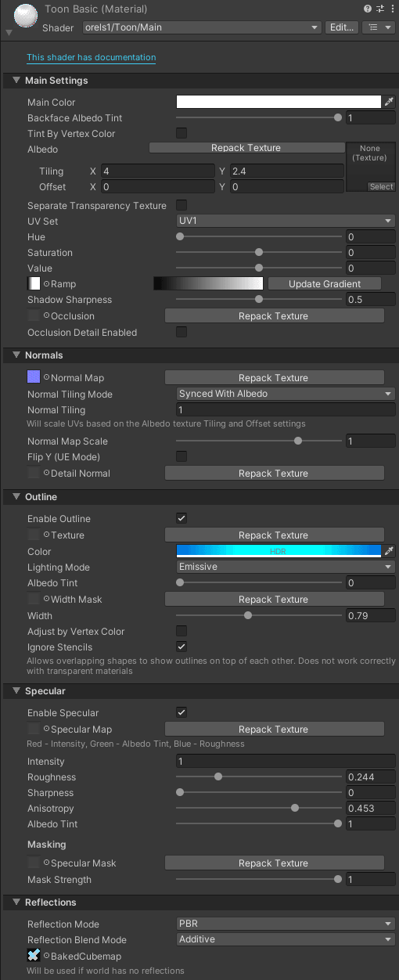Click Repack Texture for Specular Mask
399x980 pixels.
click(273, 863)
